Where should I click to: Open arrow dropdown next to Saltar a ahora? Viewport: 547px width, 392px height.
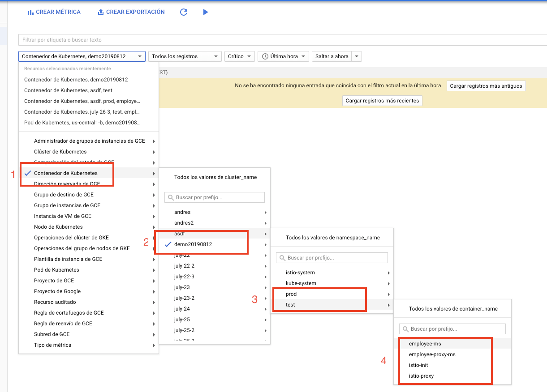tap(357, 56)
